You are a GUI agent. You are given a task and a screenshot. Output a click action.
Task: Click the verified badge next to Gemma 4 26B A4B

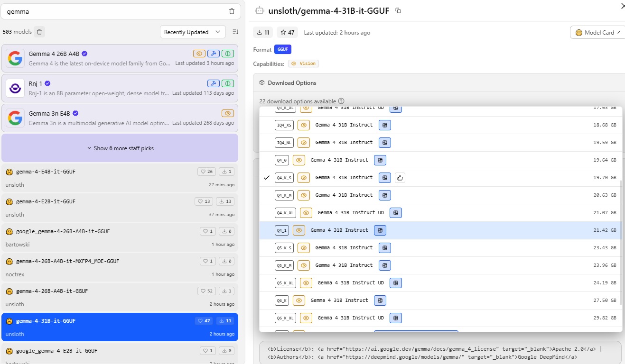84,54
